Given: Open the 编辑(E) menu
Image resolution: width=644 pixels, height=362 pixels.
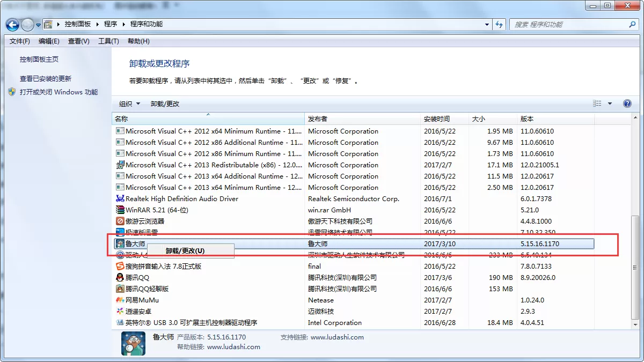Looking at the screenshot, I should (x=49, y=41).
